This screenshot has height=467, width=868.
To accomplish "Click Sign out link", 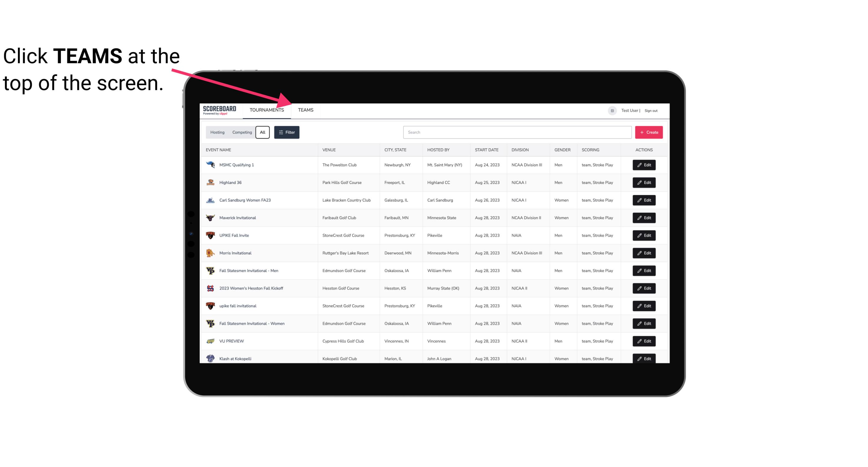I will pos(650,110).
